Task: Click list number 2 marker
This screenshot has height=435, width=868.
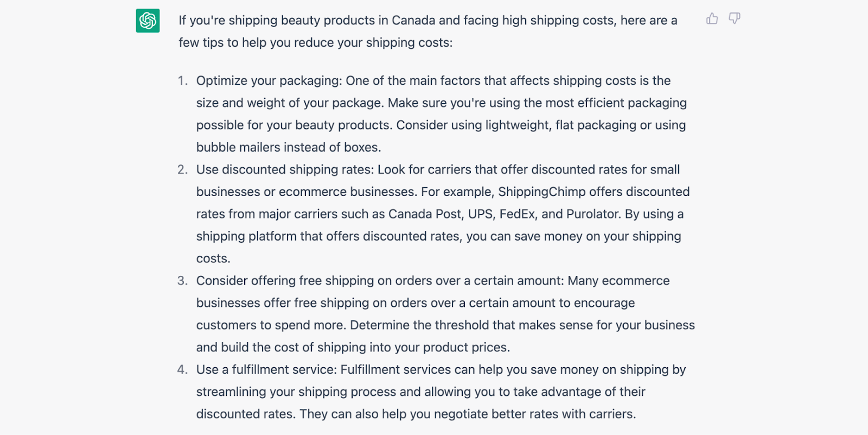Action: click(x=182, y=170)
